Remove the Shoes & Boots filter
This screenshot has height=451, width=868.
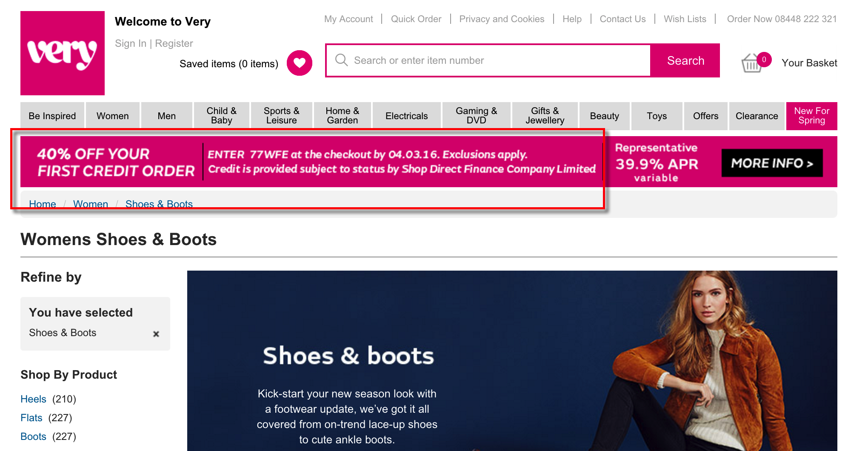point(156,334)
